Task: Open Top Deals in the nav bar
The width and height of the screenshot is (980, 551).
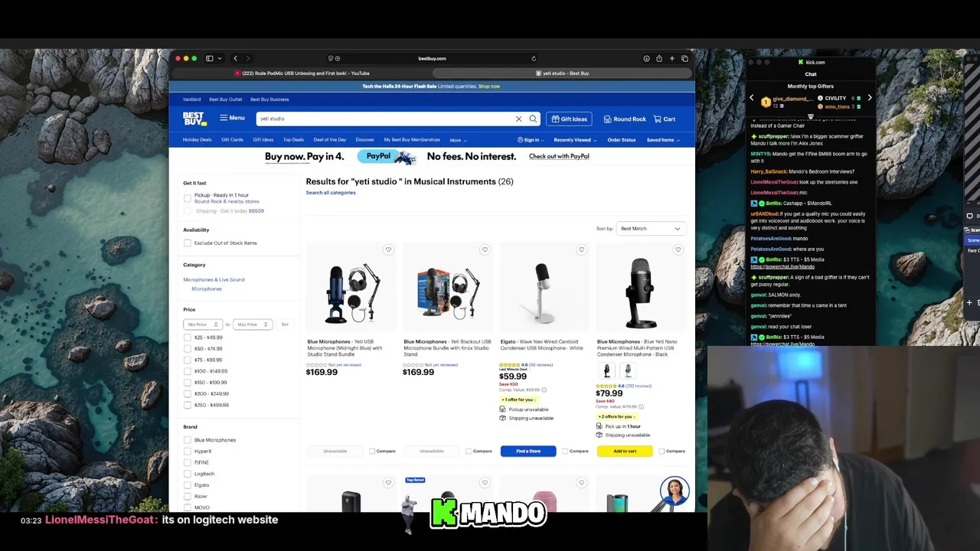Action: tap(293, 140)
